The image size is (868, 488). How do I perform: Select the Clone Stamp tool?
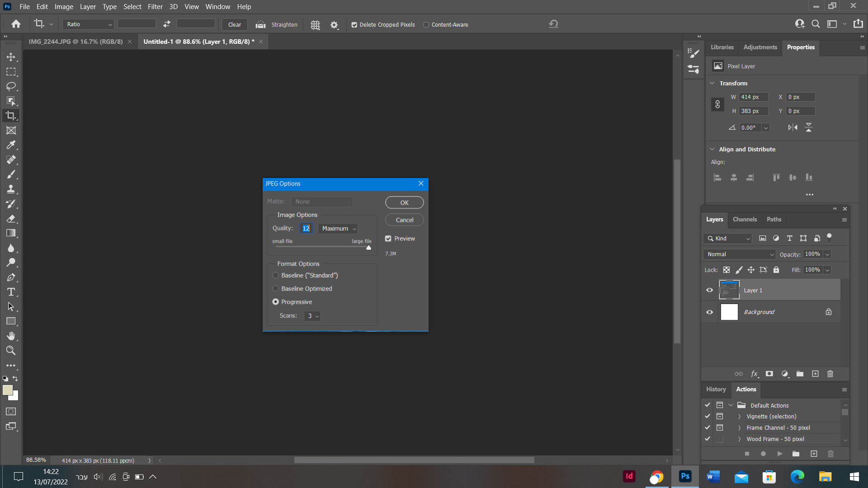pyautogui.click(x=11, y=189)
